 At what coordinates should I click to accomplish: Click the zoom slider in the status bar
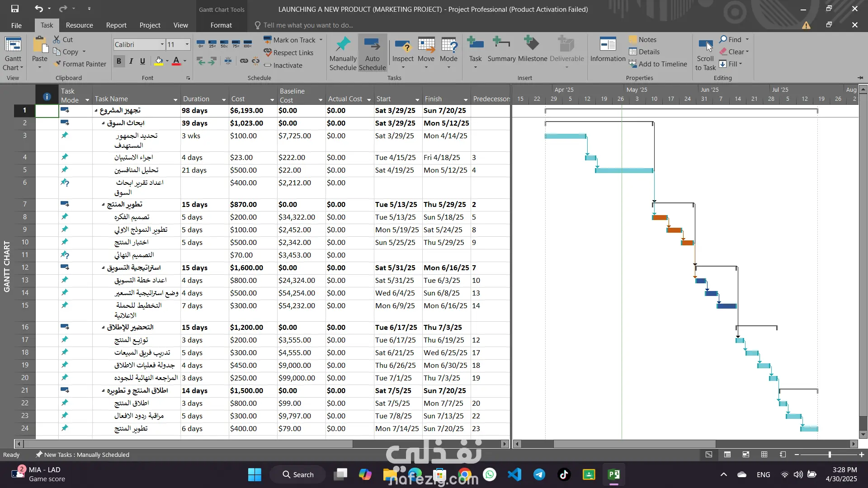pyautogui.click(x=830, y=455)
